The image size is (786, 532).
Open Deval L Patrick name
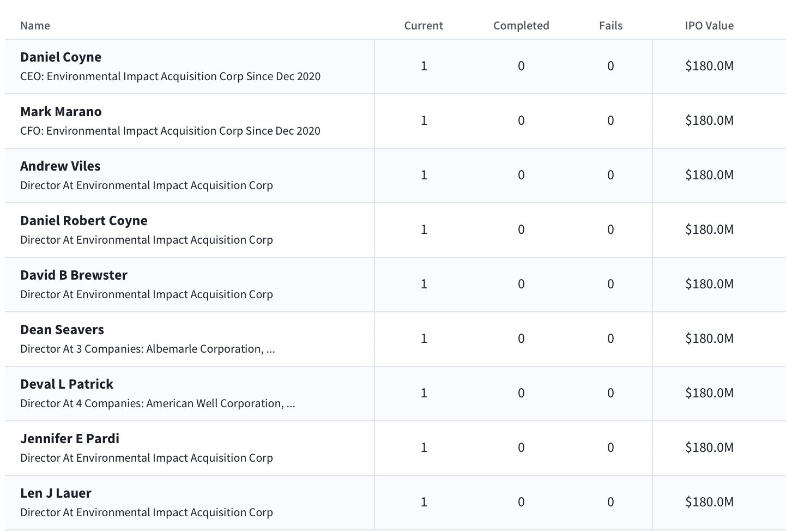point(66,384)
